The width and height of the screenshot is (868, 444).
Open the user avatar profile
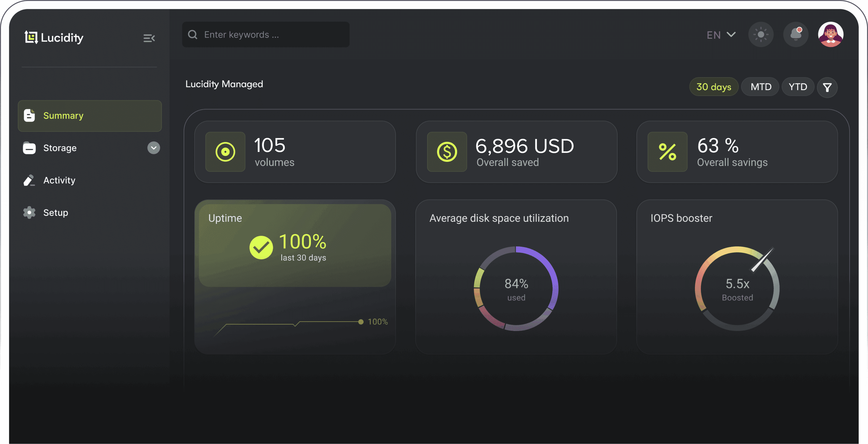coord(831,34)
